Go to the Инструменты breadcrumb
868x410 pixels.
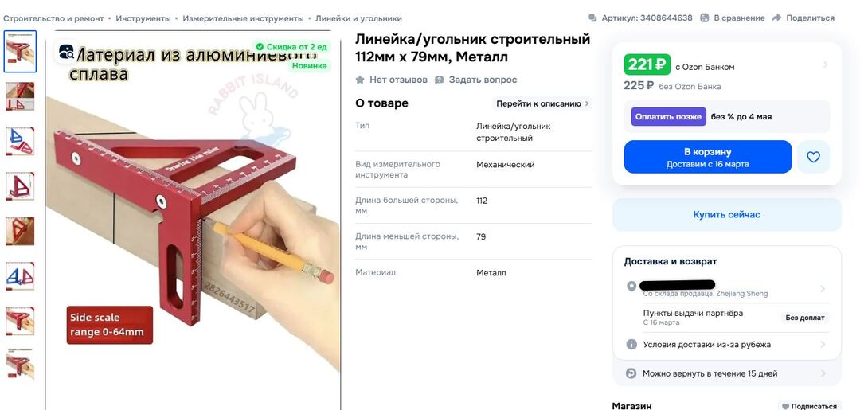143,18
